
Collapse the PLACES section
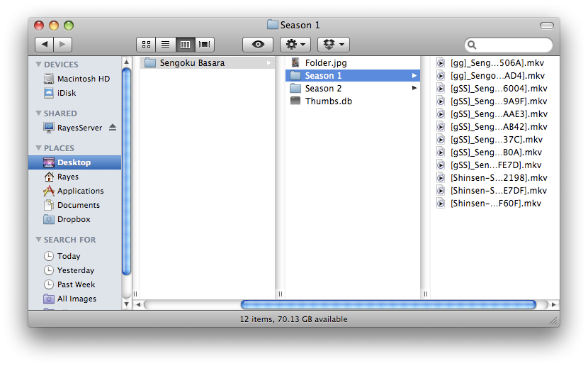38,148
